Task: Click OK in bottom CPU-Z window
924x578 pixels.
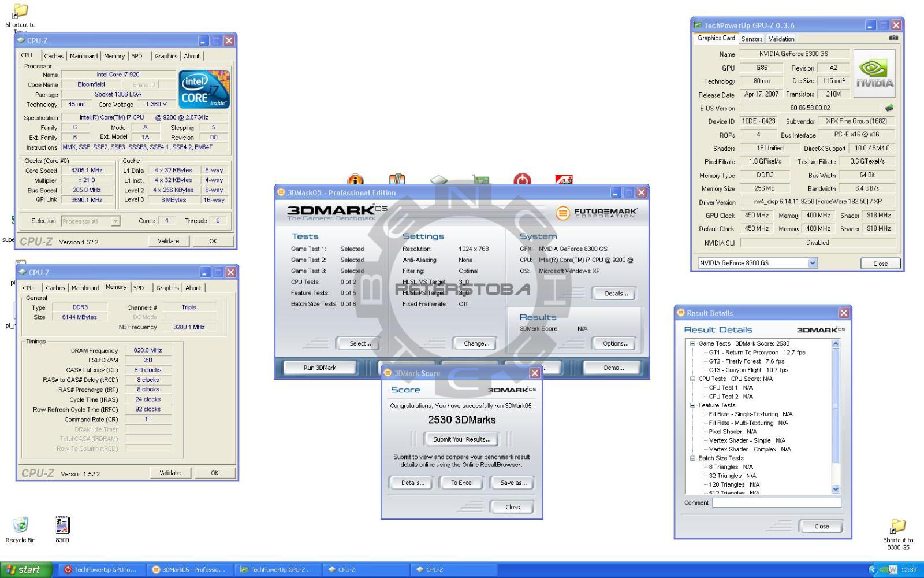Action: 214,473
